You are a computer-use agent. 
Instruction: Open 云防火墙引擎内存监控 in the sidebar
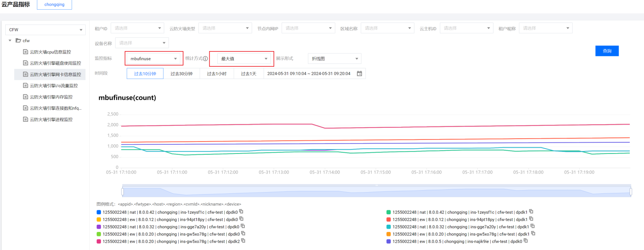point(51,97)
